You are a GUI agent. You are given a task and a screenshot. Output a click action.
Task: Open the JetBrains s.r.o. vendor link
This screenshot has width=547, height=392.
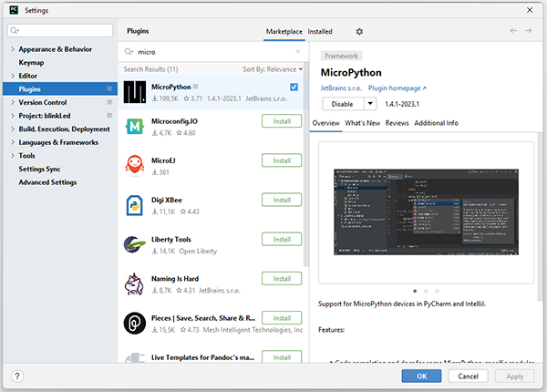tap(341, 88)
